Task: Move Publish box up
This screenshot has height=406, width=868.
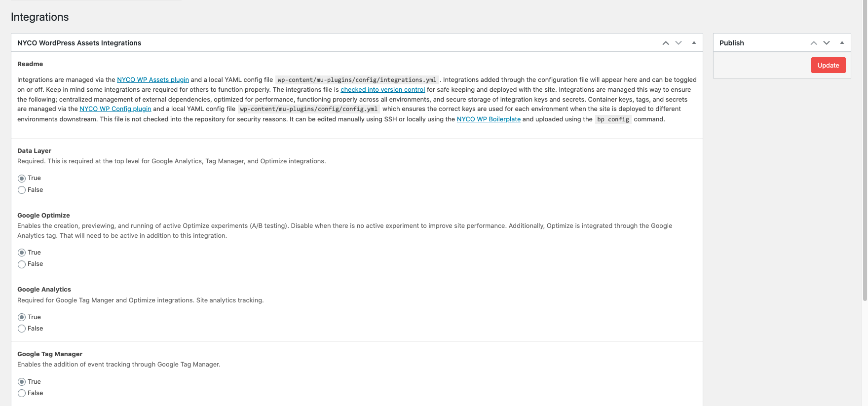Action: tap(814, 43)
